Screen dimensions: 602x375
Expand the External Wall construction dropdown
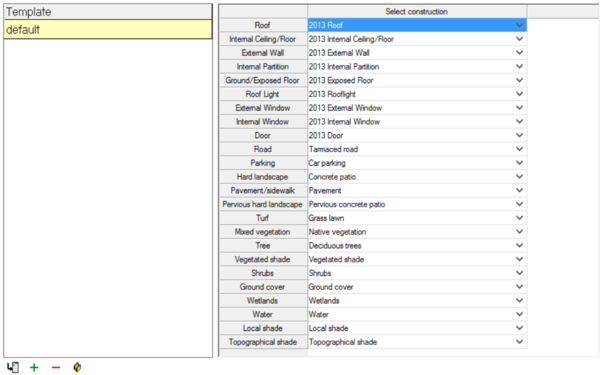coord(519,53)
